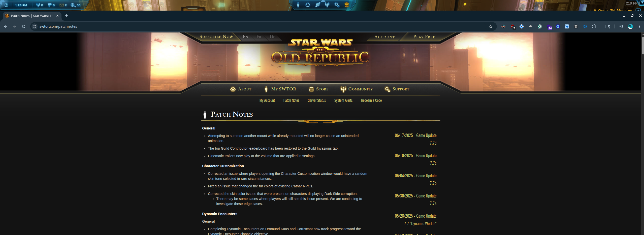Image resolution: width=644 pixels, height=235 pixels.
Task: View site information beside the URL
Action: (35, 26)
